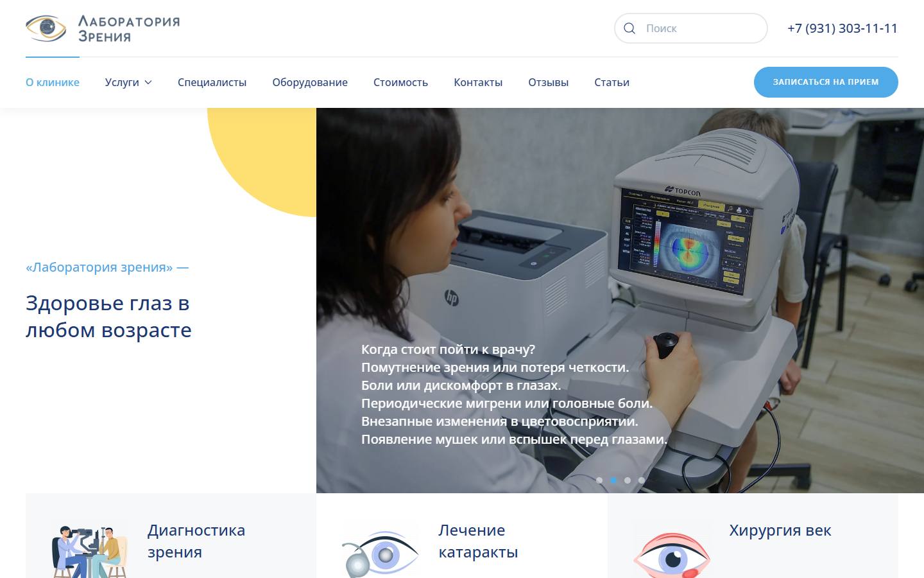Click the Поиск search input field
924x578 pixels.
pos(690,28)
